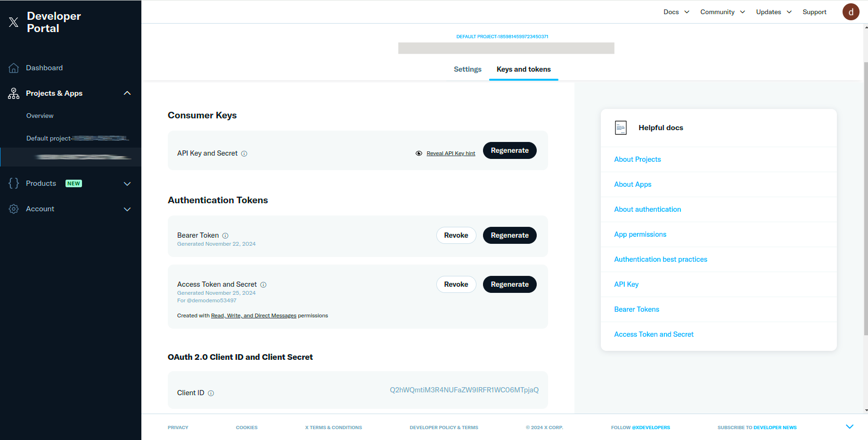Screen dimensions: 868x440
Task: Click info icon next to API Key and Secret
Action: (244, 154)
